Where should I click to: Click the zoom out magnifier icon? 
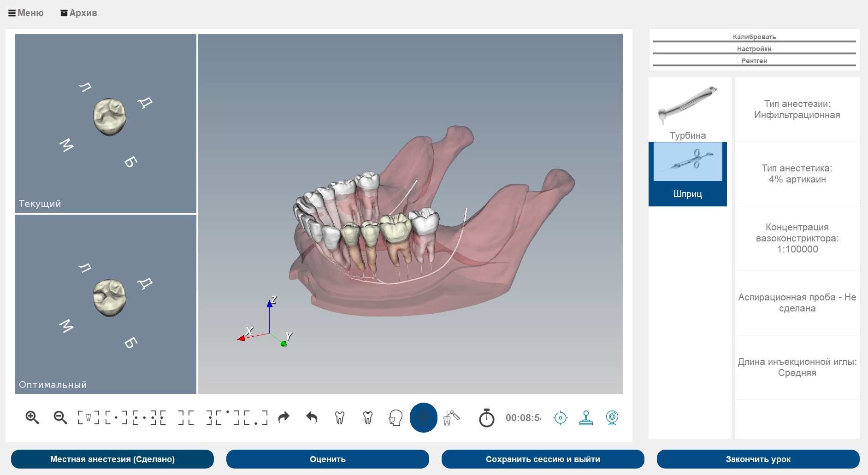[x=60, y=417]
